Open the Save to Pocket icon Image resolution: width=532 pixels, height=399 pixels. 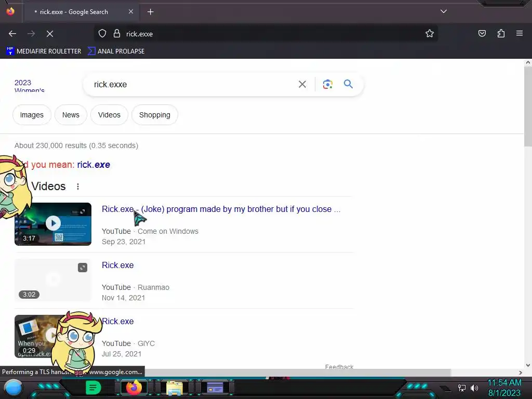tap(482, 33)
